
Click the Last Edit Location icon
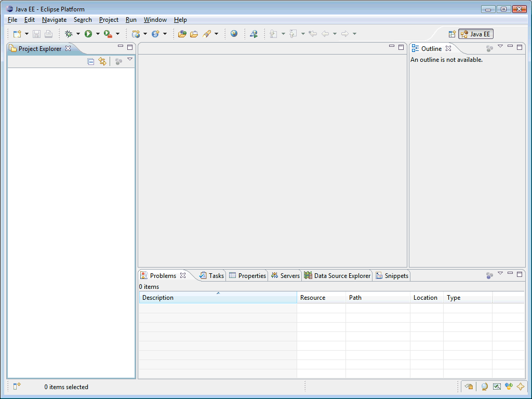click(x=313, y=34)
